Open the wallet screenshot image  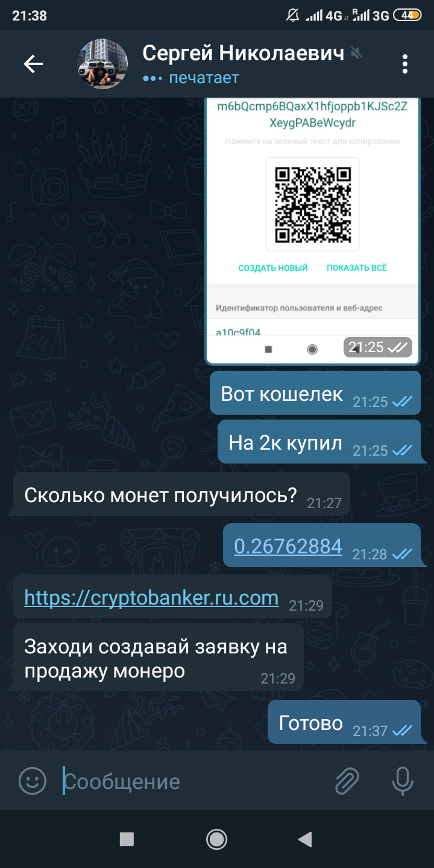[x=312, y=231]
